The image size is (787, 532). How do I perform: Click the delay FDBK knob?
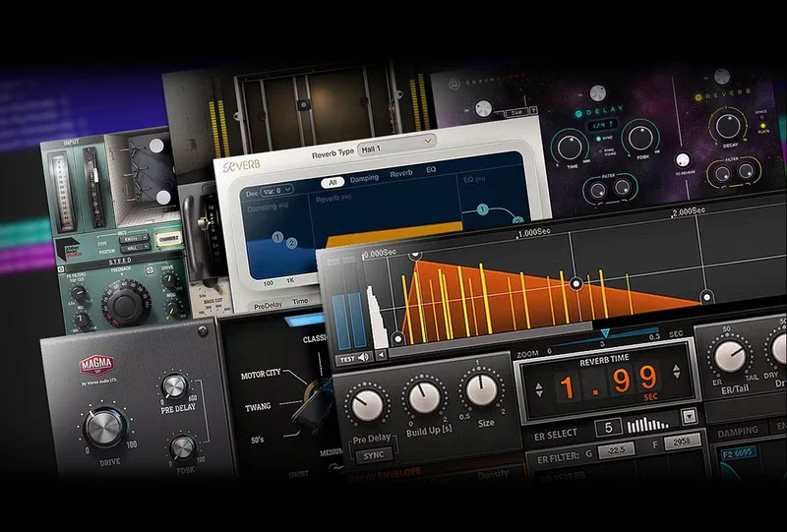click(641, 137)
